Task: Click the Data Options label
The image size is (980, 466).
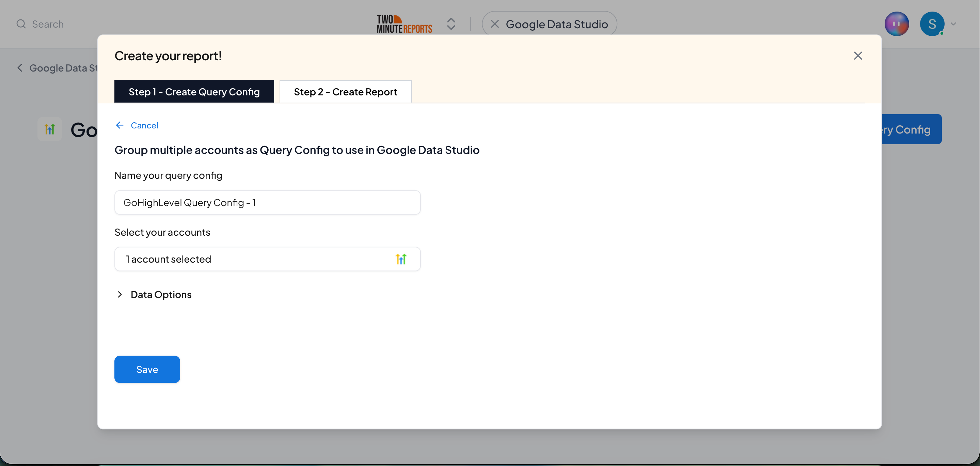Action: coord(161,294)
